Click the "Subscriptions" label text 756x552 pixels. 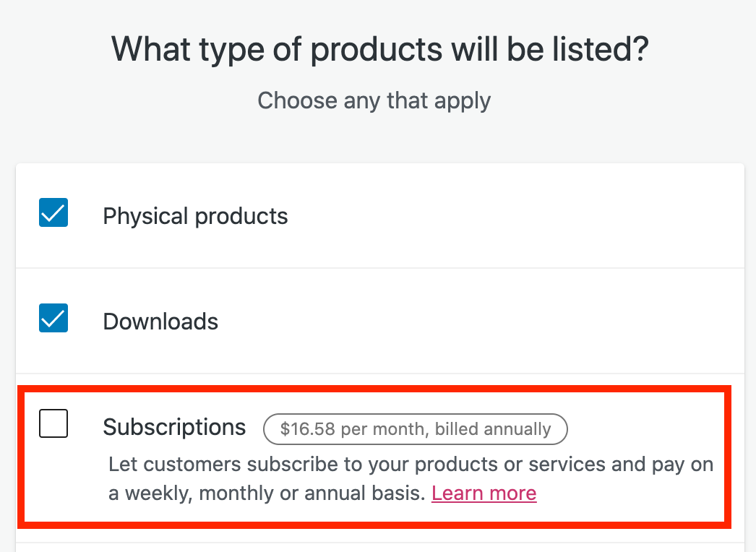(174, 427)
